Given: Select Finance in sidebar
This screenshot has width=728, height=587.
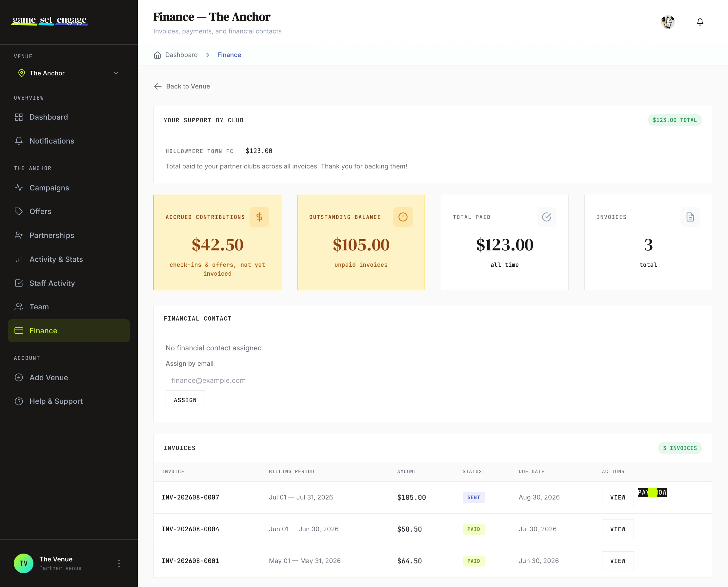Looking at the screenshot, I should click(x=69, y=331).
